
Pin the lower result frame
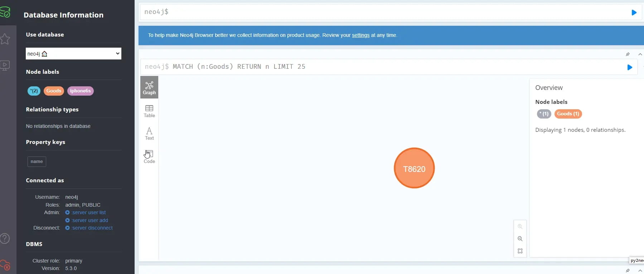coord(628,270)
